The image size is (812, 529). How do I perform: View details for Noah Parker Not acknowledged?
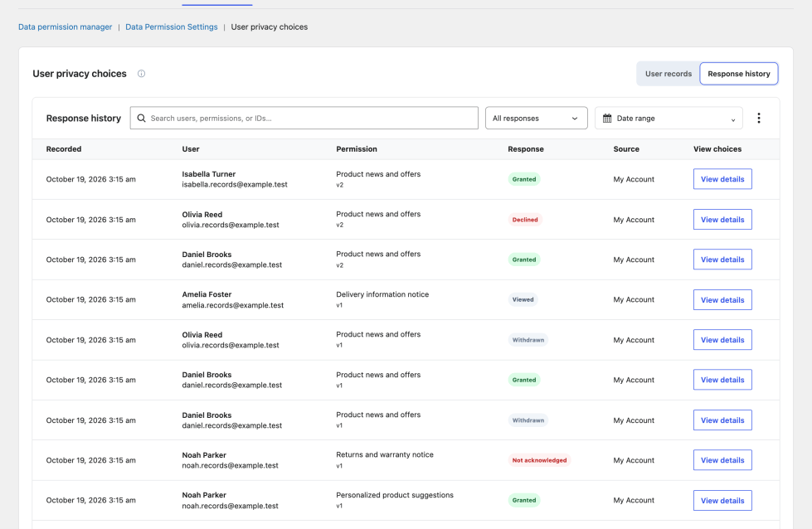coord(722,459)
